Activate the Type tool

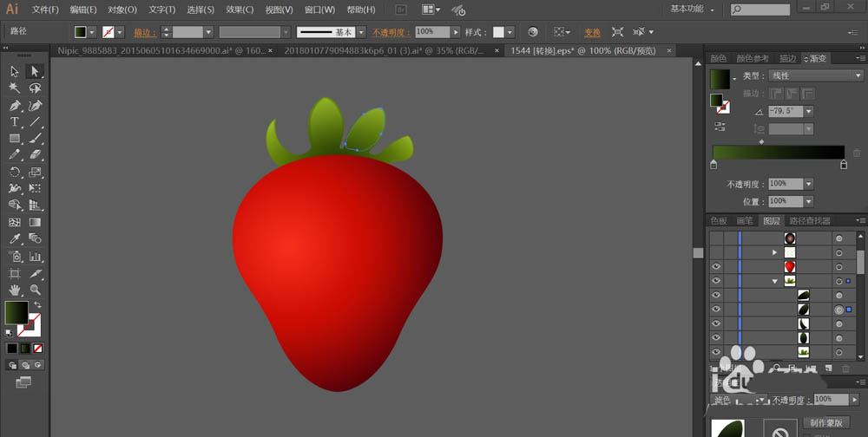[x=15, y=121]
